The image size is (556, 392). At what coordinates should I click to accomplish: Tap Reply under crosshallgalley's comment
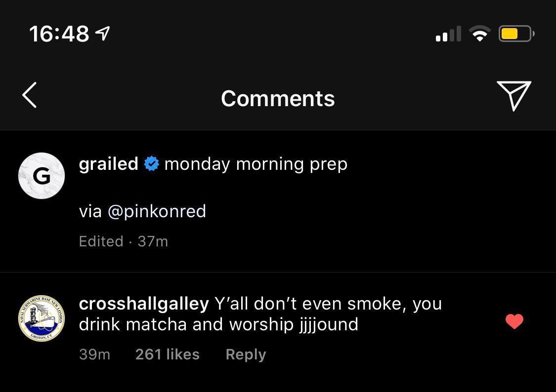pos(245,354)
